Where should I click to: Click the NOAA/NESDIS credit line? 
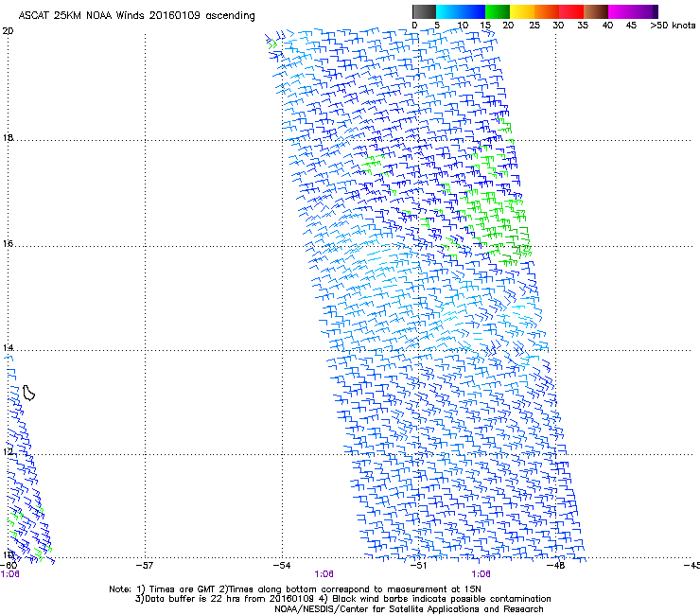409,609
